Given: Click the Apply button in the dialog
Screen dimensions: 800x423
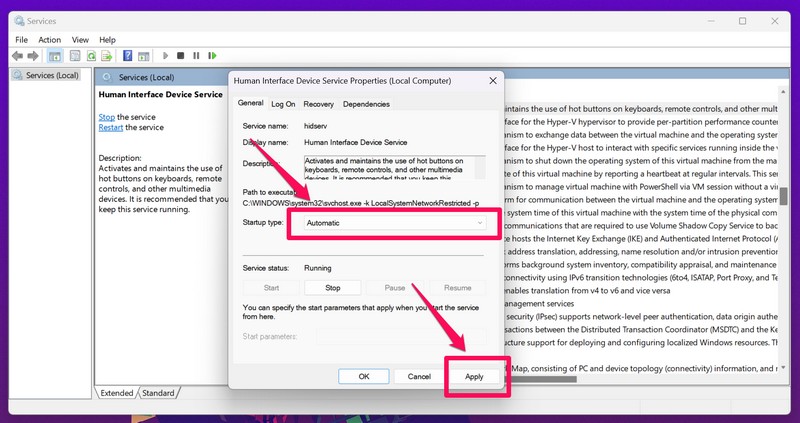Looking at the screenshot, I should [x=475, y=376].
